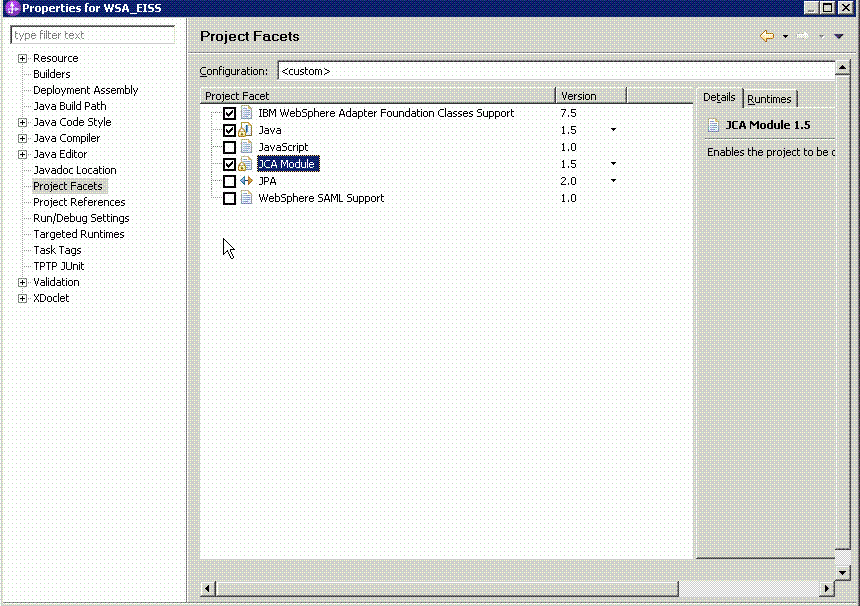Open the forward history dropdown arrow

click(822, 37)
